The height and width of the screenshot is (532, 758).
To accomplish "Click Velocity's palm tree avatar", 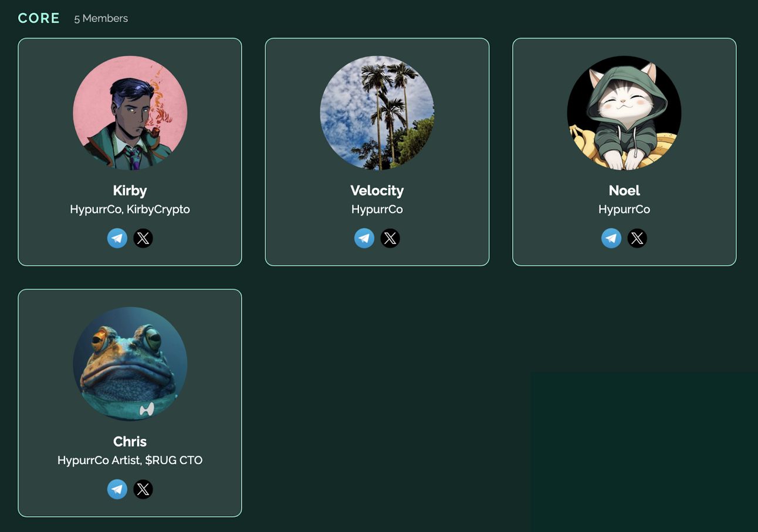I will click(x=377, y=113).
